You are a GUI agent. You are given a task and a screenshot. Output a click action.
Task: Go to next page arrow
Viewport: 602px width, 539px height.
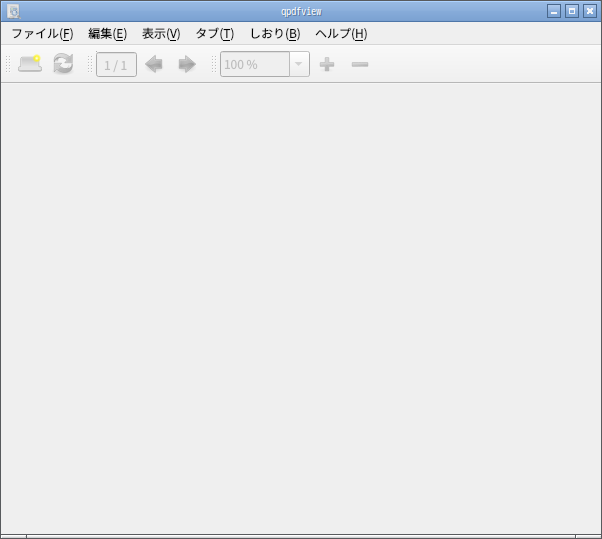187,64
